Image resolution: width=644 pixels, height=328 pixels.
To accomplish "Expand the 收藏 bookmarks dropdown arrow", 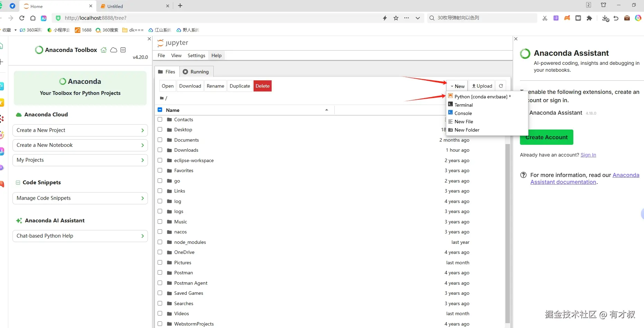I will point(16,30).
